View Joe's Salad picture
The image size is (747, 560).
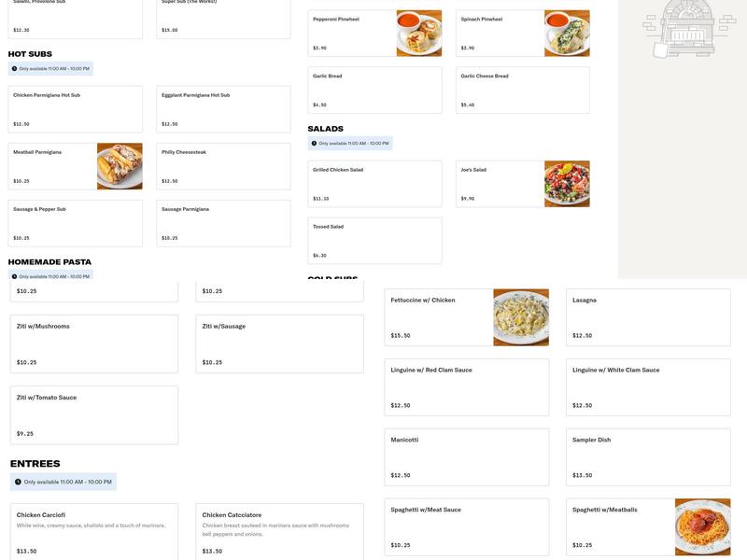coord(567,184)
